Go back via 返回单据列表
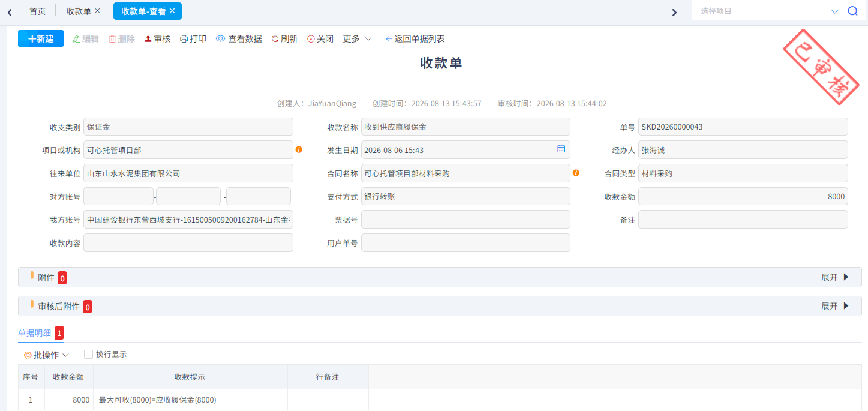This screenshot has width=868, height=411. (x=415, y=38)
